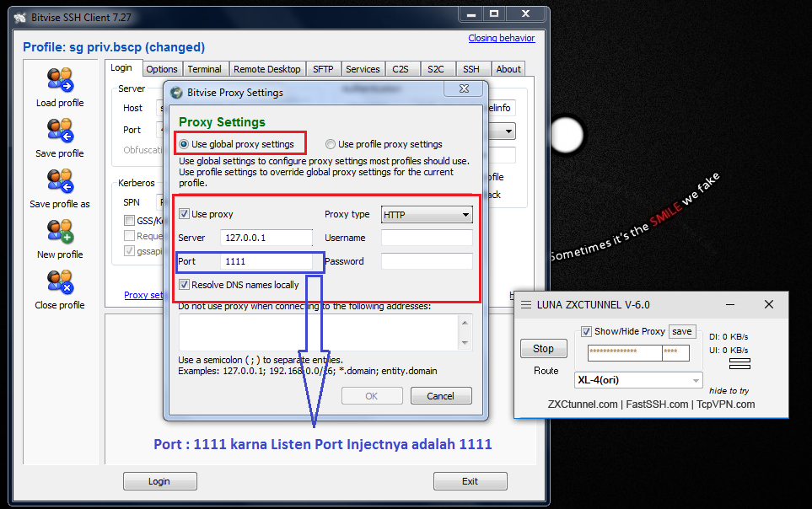Select Use profile proxy settings
The height and width of the screenshot is (509, 812).
tap(331, 144)
